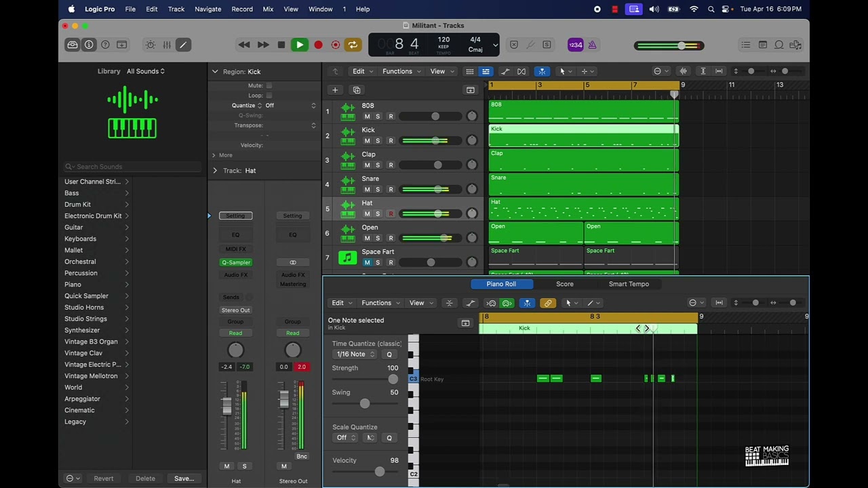The image size is (868, 488).
Task: Switch to the Score tab
Action: [565, 284]
